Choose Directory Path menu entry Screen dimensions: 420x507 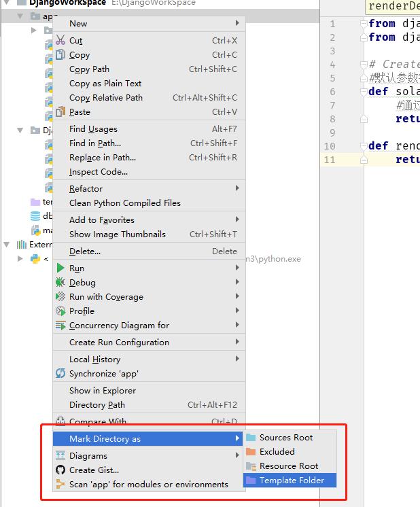[x=149, y=405]
